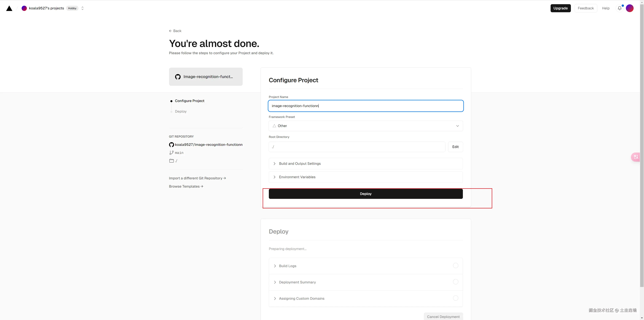Click the Vercel triangle logo

pos(9,8)
